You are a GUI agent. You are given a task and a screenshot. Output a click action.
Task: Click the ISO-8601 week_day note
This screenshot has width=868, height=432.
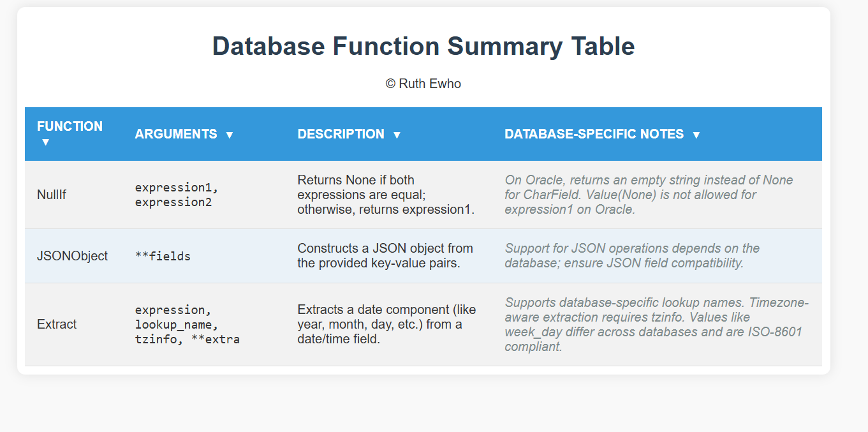tap(658, 324)
